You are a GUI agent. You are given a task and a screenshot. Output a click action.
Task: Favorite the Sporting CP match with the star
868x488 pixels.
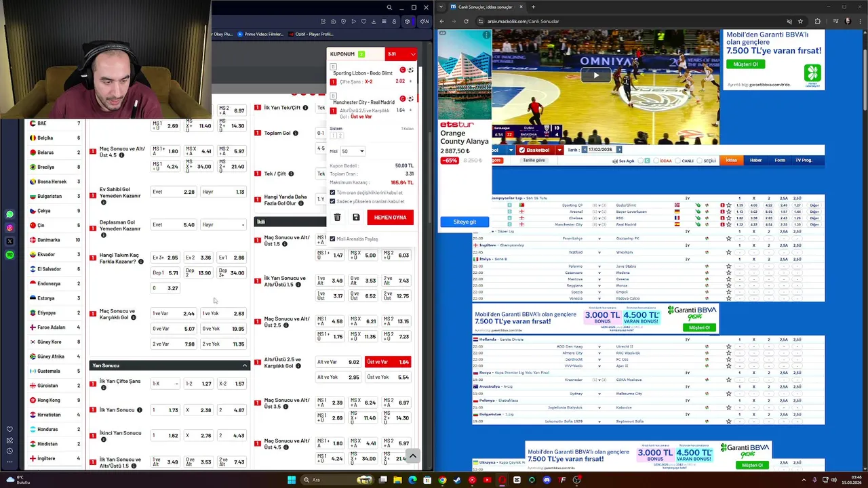coord(729,205)
